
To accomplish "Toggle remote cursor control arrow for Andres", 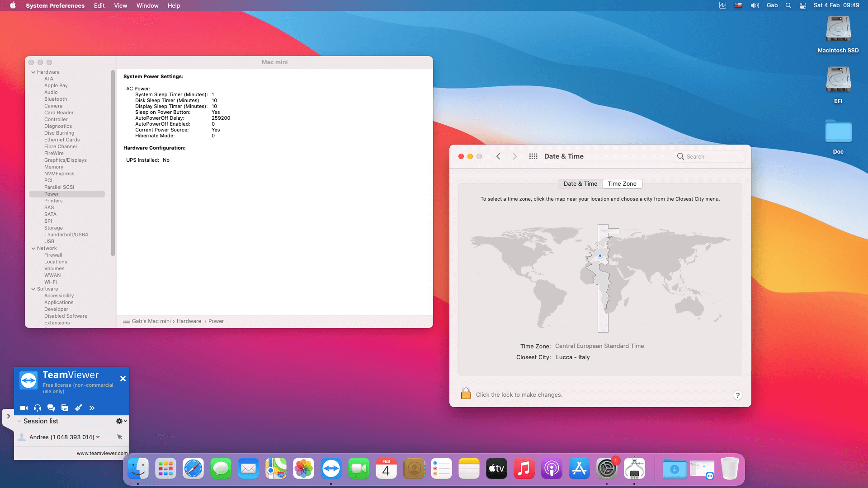I will click(120, 437).
